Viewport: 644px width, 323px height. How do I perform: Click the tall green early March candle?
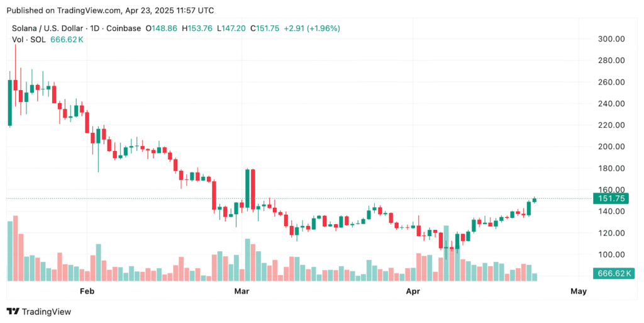(247, 189)
